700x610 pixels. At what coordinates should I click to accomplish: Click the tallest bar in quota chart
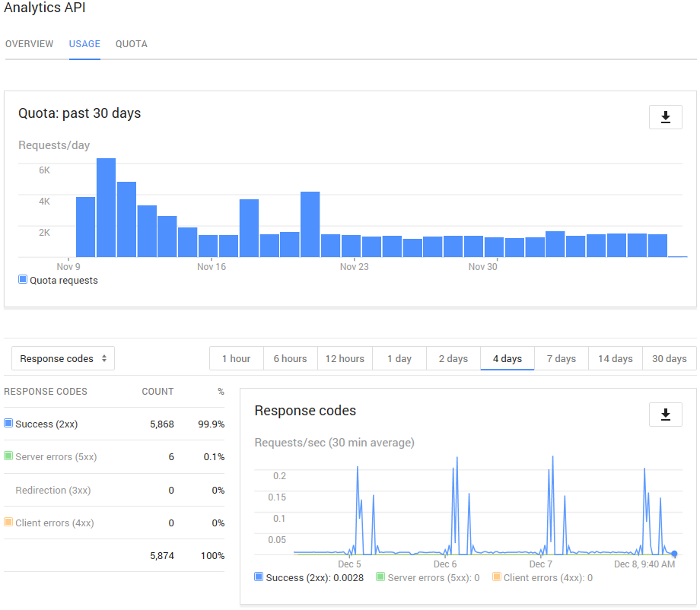[107, 208]
